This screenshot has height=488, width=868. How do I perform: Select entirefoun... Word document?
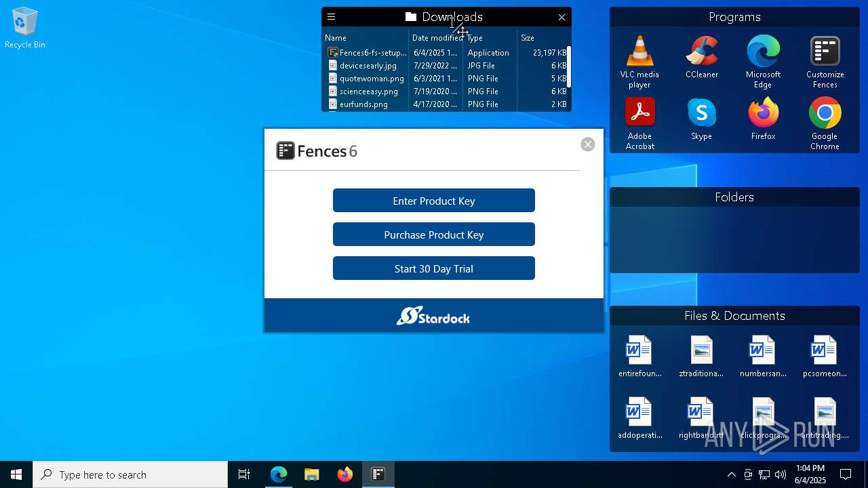(639, 357)
